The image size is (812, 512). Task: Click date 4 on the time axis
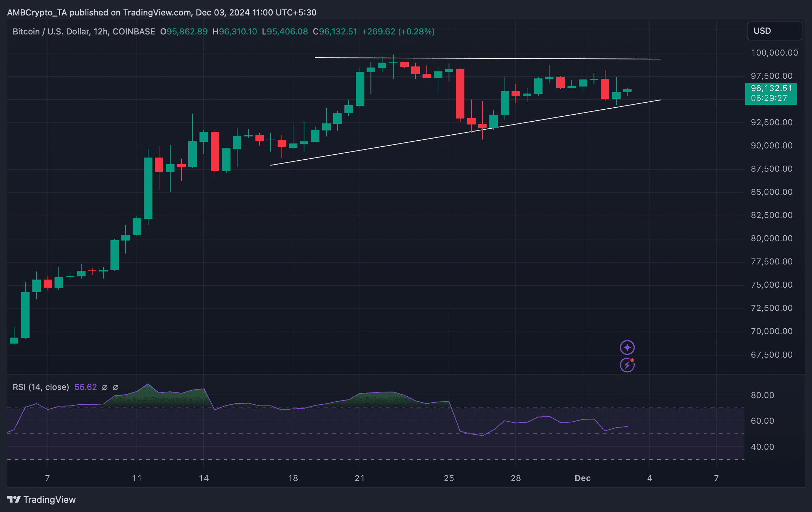[649, 478]
